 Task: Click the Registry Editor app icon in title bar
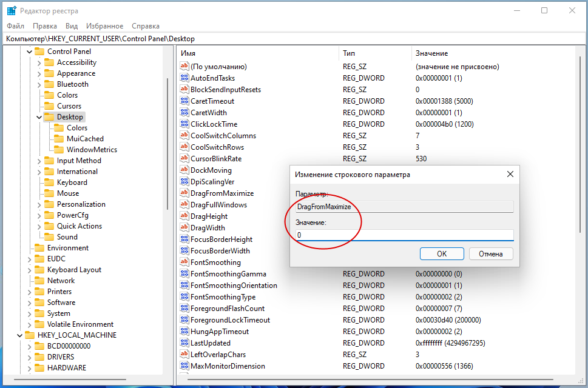click(x=12, y=11)
